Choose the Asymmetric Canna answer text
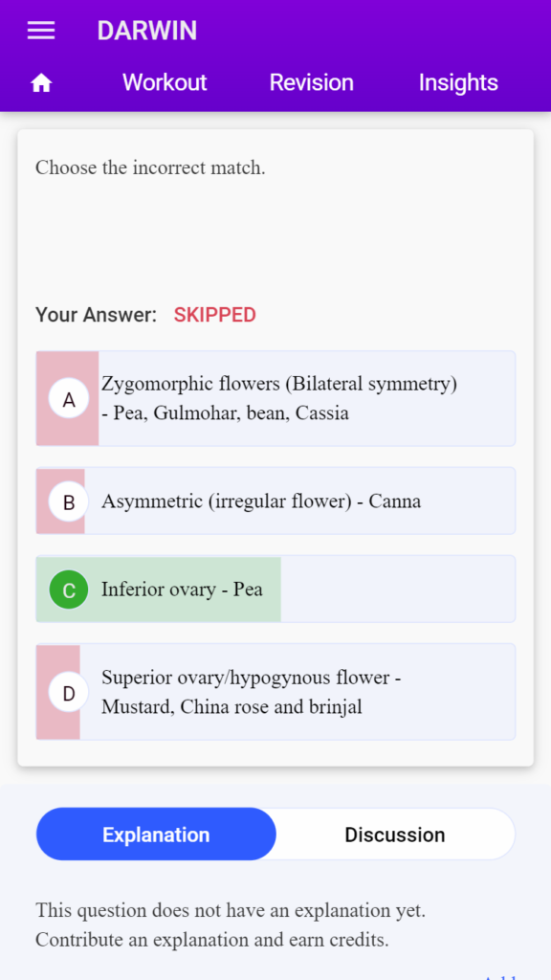This screenshot has width=551, height=980. pyautogui.click(x=261, y=501)
